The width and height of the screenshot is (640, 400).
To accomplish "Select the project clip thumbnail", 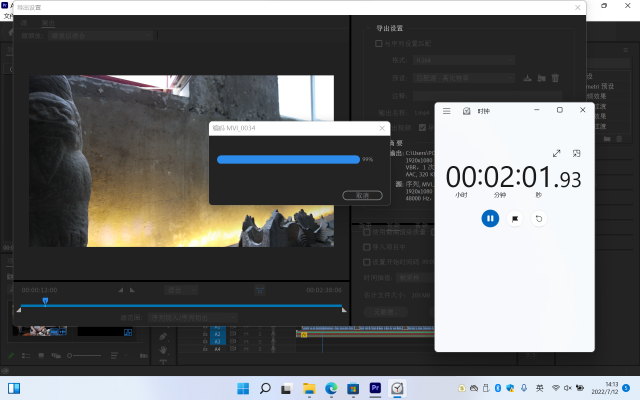I will 39,330.
